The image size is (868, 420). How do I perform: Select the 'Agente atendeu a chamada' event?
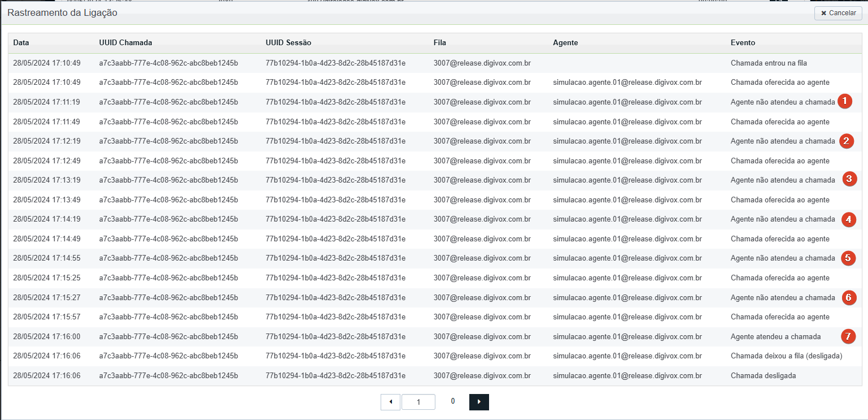[775, 336]
